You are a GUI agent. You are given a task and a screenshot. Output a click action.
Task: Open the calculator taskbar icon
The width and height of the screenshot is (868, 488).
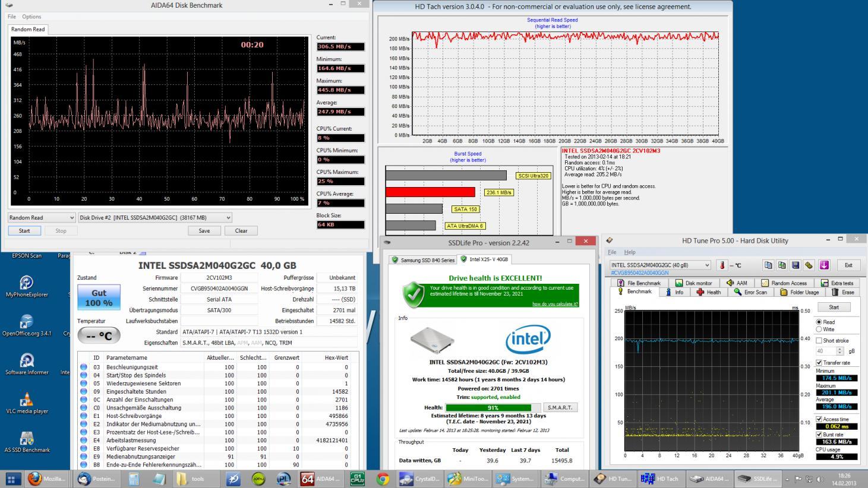click(134, 479)
